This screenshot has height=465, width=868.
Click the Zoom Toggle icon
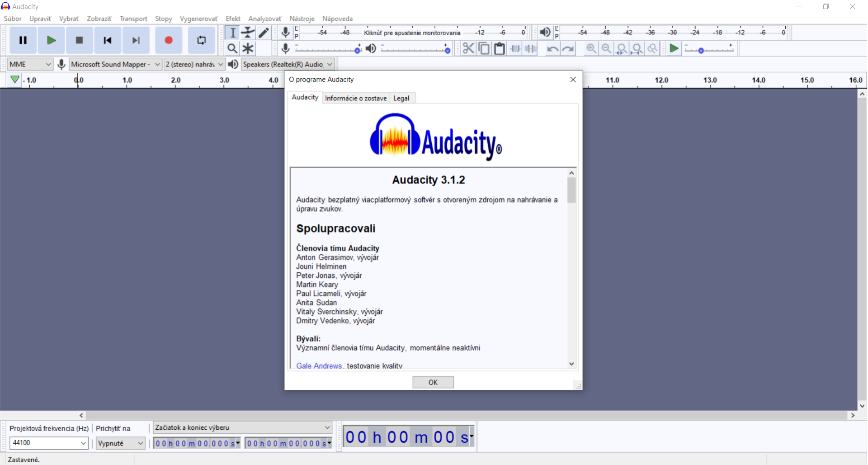pos(652,48)
